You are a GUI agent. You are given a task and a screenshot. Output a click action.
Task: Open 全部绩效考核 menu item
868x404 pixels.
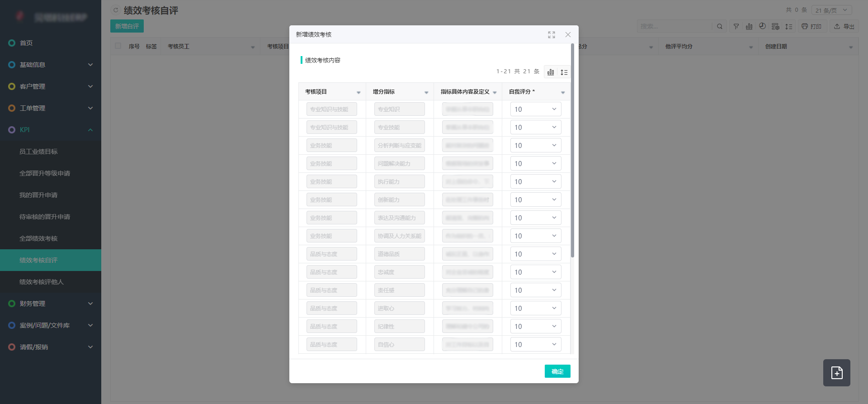tap(51, 238)
